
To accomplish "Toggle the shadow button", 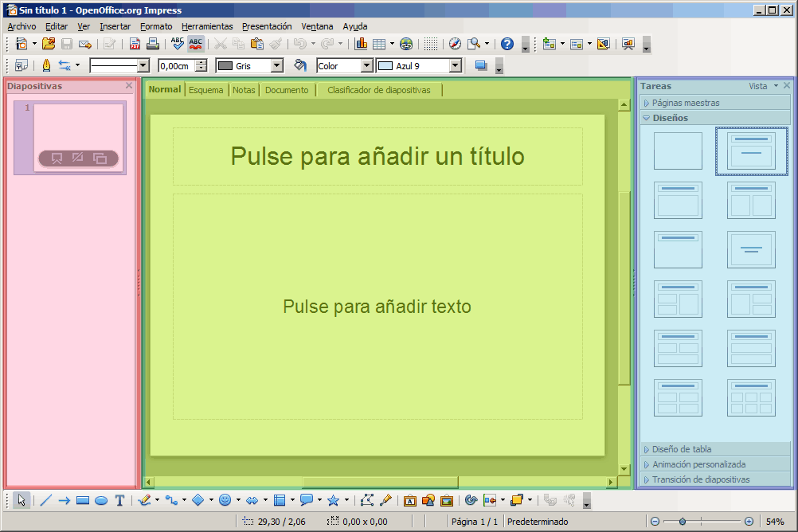I will pyautogui.click(x=480, y=65).
